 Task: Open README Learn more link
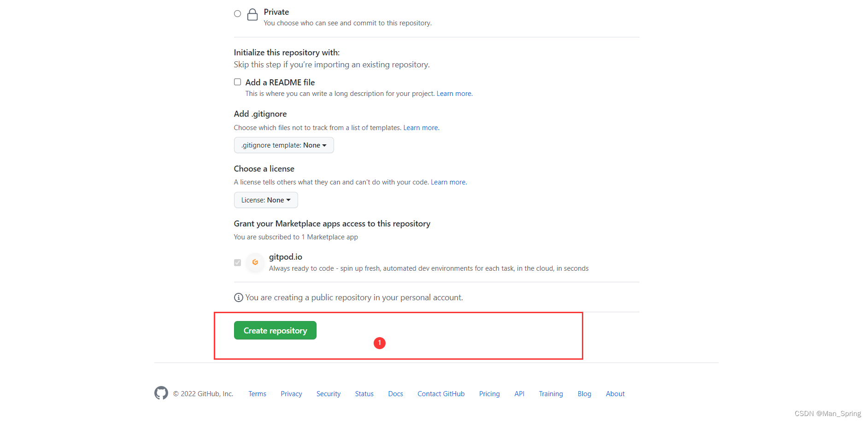click(454, 94)
